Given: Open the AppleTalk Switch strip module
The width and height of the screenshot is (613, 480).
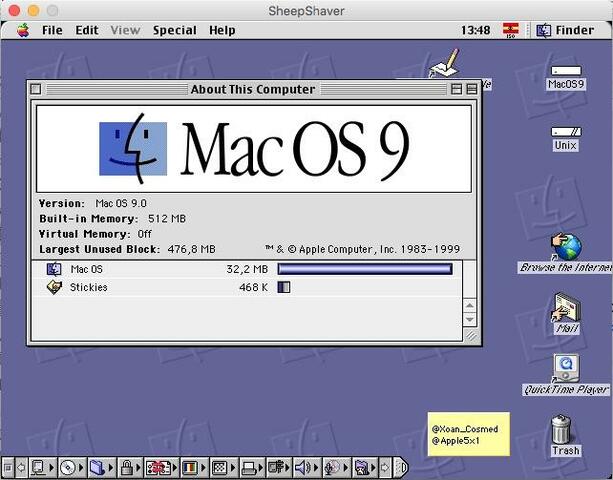Looking at the screenshot, I should (x=42, y=467).
